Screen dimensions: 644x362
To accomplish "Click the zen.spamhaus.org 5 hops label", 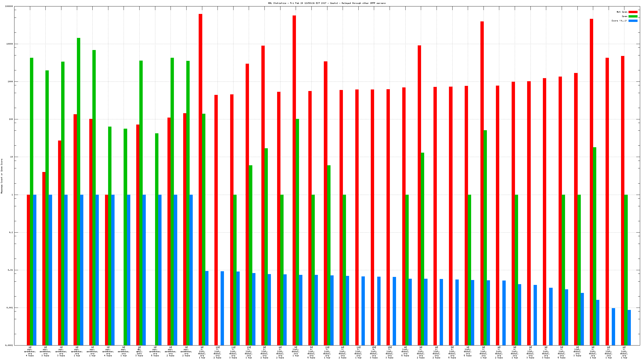I will pos(155,351).
